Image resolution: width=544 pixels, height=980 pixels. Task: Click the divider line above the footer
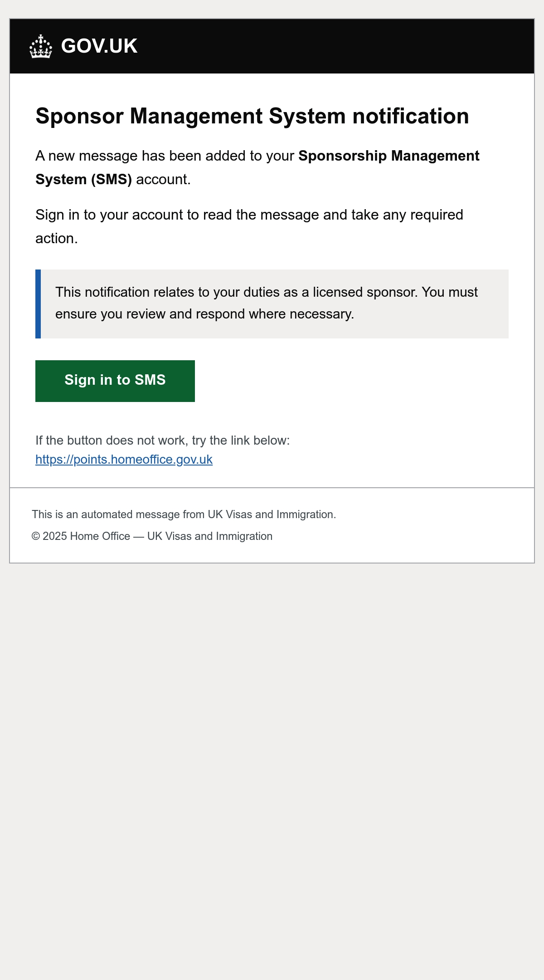pos(272,488)
